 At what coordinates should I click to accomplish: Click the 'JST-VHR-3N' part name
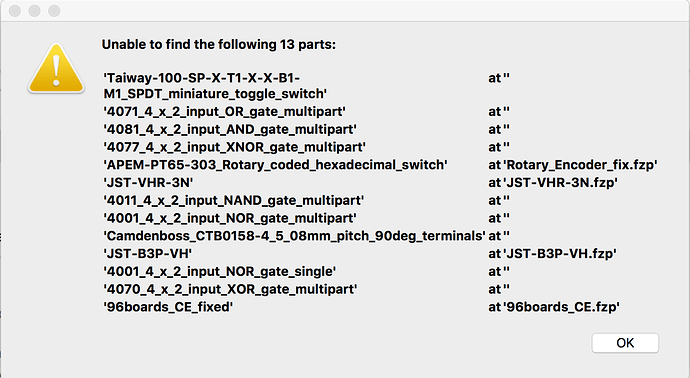(148, 183)
